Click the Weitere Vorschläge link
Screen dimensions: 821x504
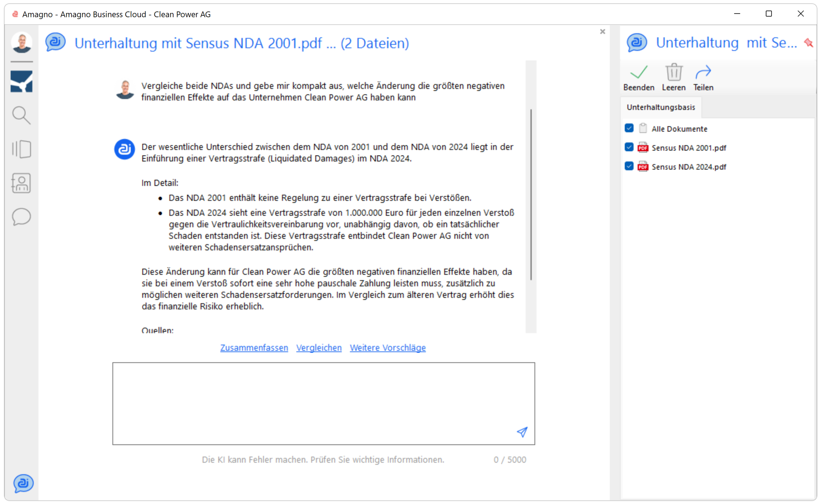coord(388,348)
